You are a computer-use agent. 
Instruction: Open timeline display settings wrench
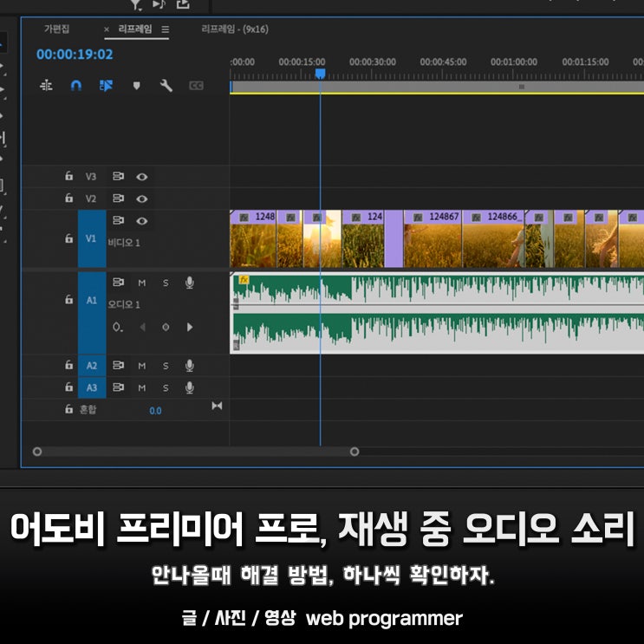click(x=166, y=86)
